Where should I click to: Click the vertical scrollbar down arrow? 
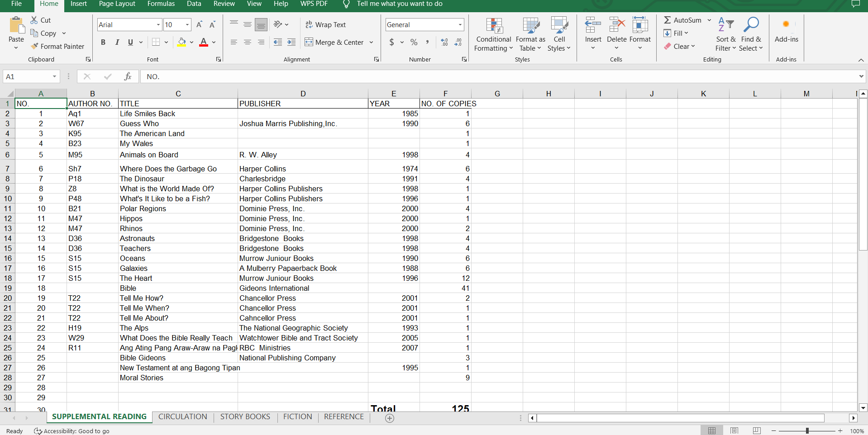coord(863,407)
